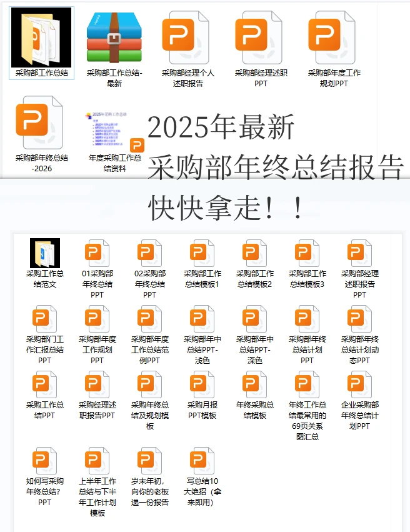Image resolution: width=410 pixels, height=532 pixels.
Task: Select the label 写总结10大绝招(拿来即用)
Action: pyautogui.click(x=202, y=491)
